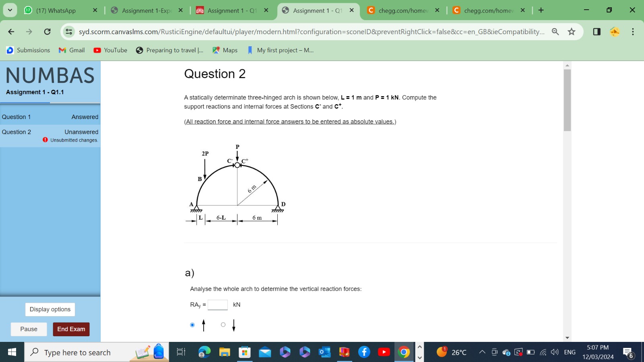Click the address bar URL
This screenshot has height=362, width=644.
tap(312, 31)
